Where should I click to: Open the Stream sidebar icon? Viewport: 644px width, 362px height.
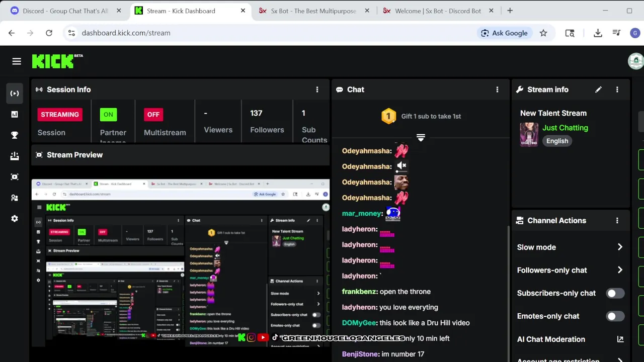coord(15,93)
